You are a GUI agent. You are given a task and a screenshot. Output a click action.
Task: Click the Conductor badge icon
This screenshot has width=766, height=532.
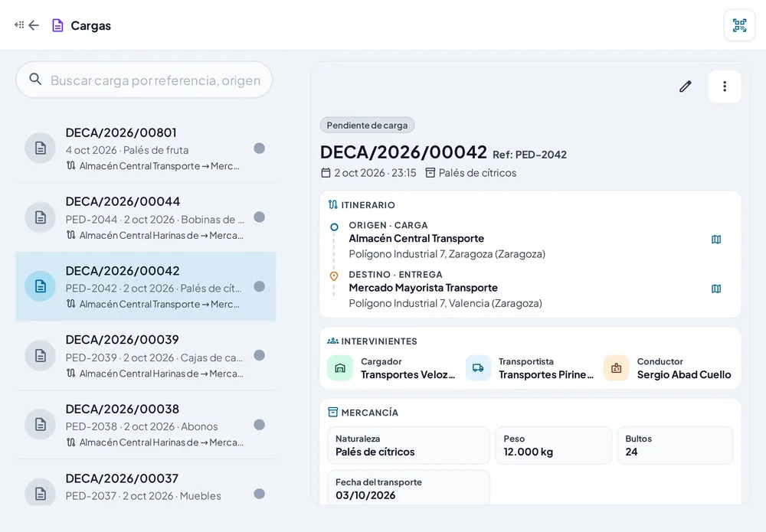616,368
